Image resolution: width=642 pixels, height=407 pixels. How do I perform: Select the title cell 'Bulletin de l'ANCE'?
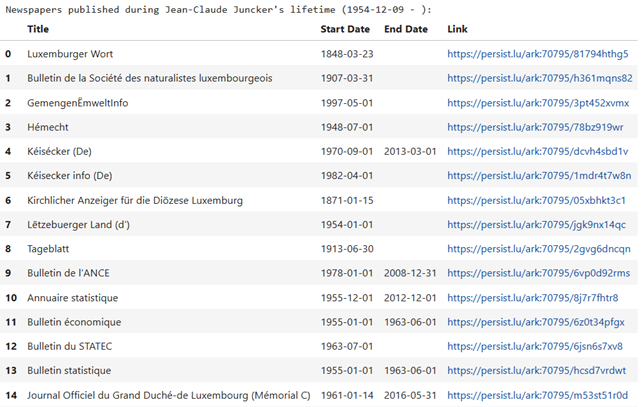(68, 273)
